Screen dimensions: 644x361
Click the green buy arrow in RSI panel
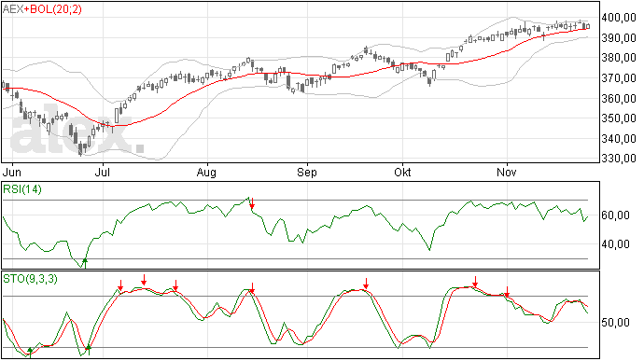click(x=85, y=262)
